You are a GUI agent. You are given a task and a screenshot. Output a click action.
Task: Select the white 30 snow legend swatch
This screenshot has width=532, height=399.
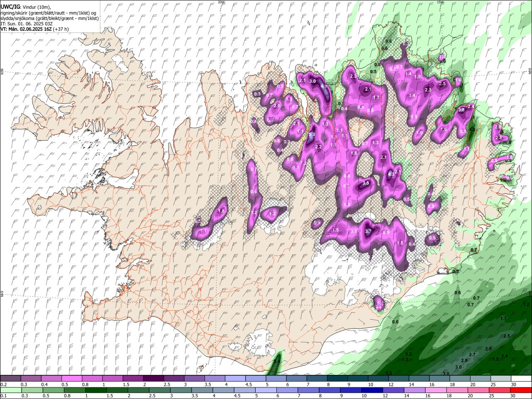tap(521, 379)
